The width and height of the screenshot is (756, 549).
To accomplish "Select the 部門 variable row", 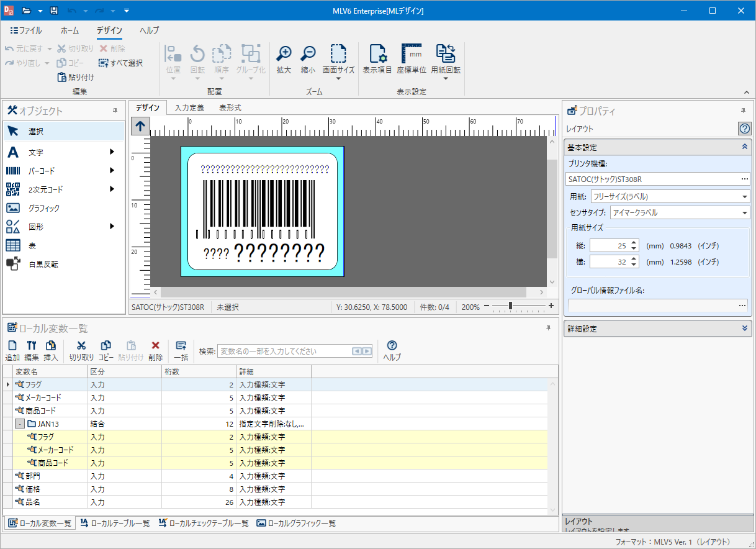I will (x=276, y=476).
